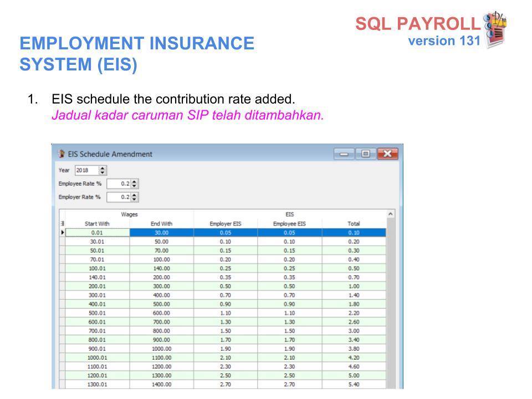The height and width of the screenshot is (399, 532).
Task: Select Start With cell 70.01
Action: point(97,259)
